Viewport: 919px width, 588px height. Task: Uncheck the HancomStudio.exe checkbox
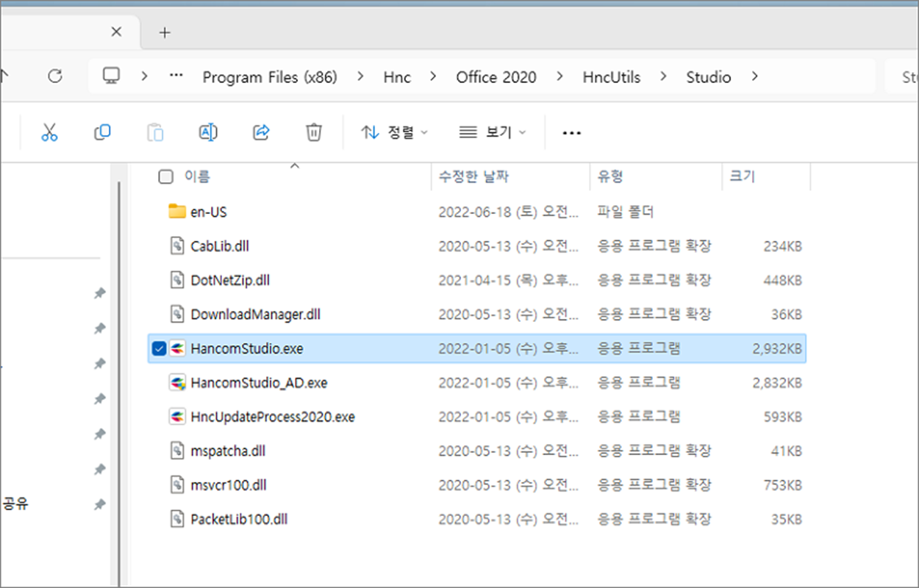pyautogui.click(x=159, y=349)
